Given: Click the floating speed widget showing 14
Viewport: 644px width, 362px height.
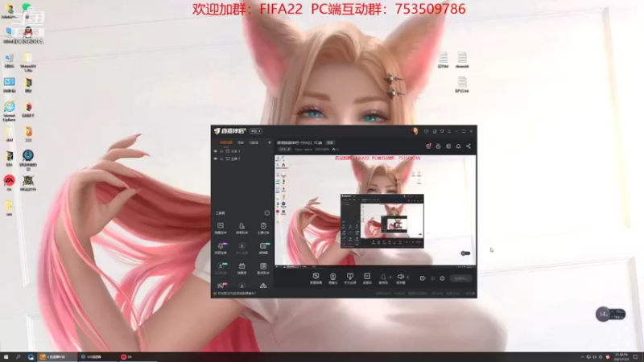Looking at the screenshot, I should 610,315.
